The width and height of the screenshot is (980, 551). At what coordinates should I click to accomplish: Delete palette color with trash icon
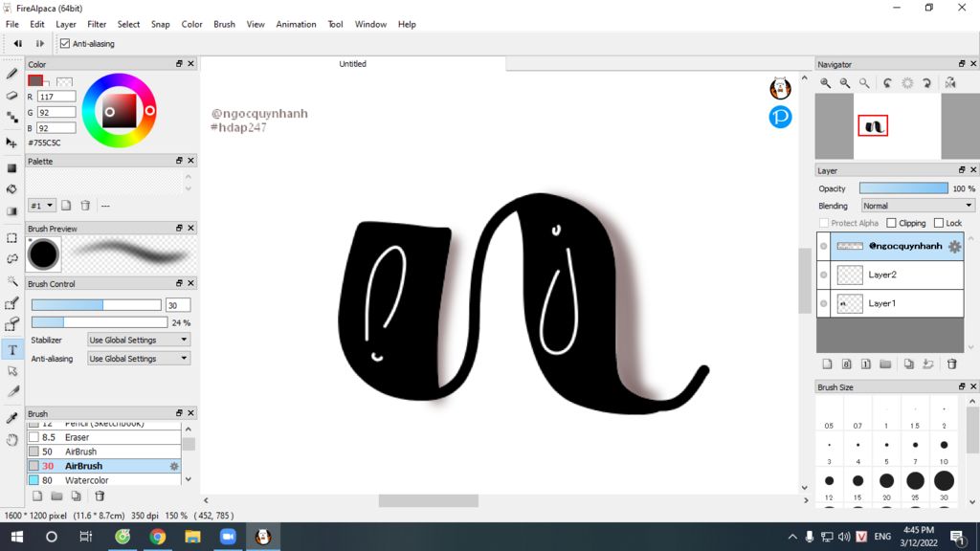[x=85, y=206]
